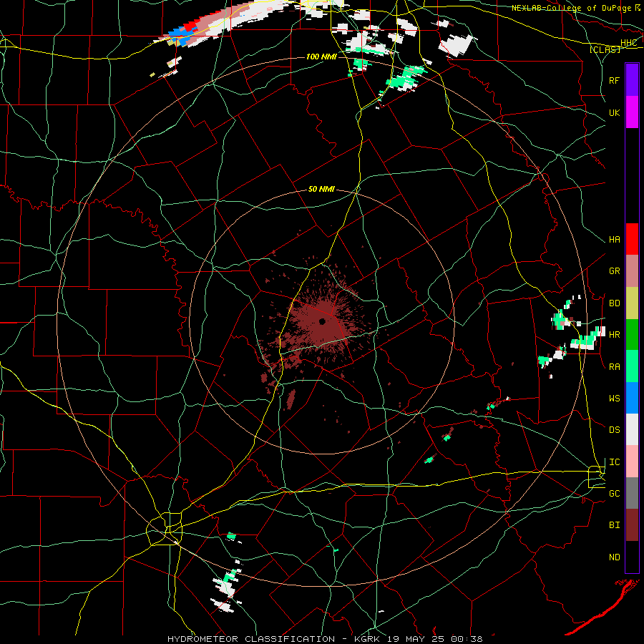Click the "RF" legend label
The image size is (644, 644).
pyautogui.click(x=614, y=80)
